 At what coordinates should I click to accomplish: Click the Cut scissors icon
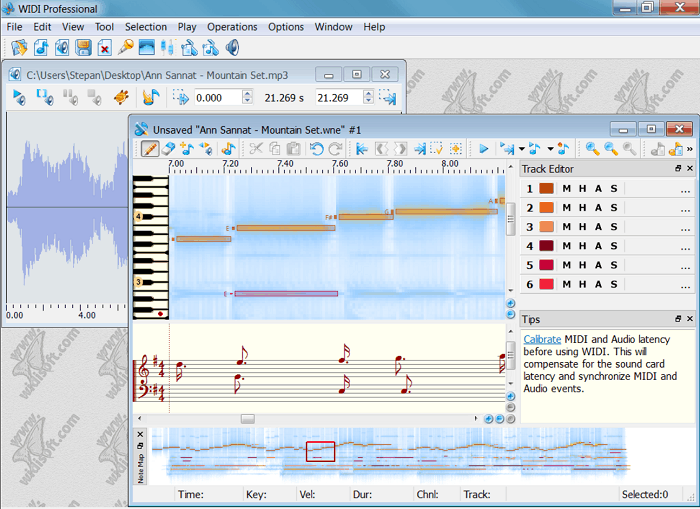click(x=256, y=149)
